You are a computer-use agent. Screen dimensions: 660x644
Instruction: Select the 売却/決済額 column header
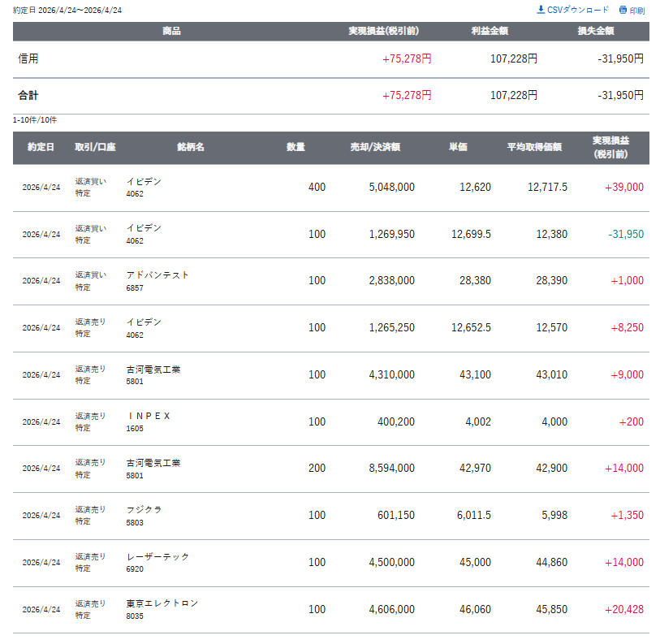374,148
